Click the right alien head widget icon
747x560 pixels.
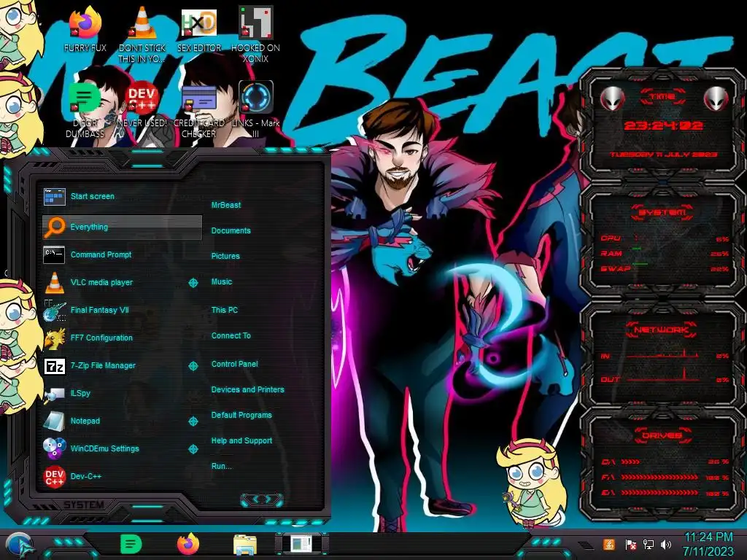(716, 99)
